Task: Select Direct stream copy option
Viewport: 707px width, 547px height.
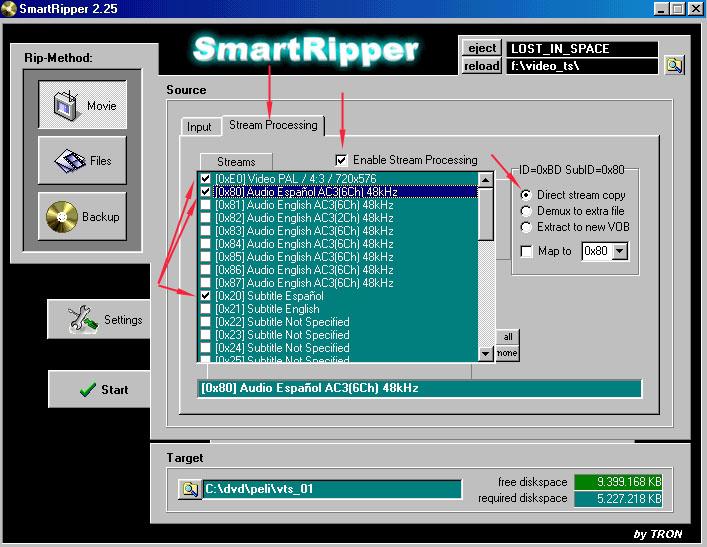Action: click(x=526, y=195)
